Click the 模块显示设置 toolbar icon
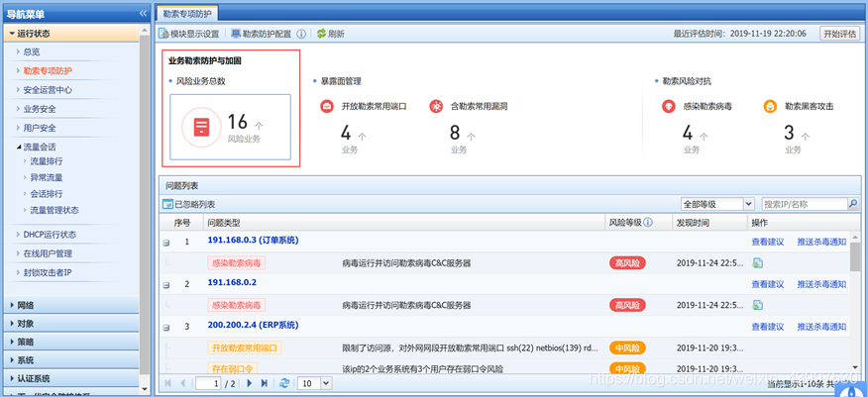868x397 pixels. coord(164,34)
